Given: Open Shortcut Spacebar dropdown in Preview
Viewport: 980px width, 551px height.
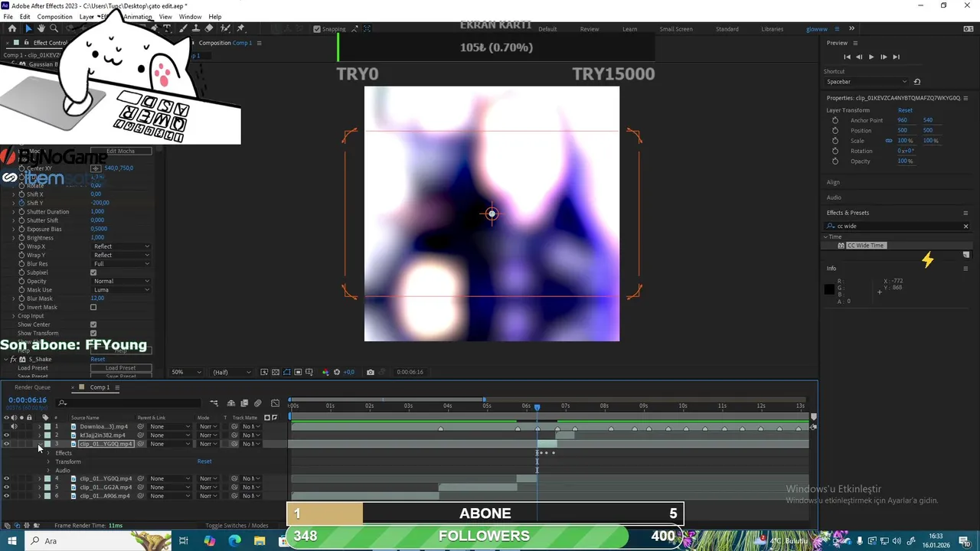Looking at the screenshot, I should coord(867,82).
